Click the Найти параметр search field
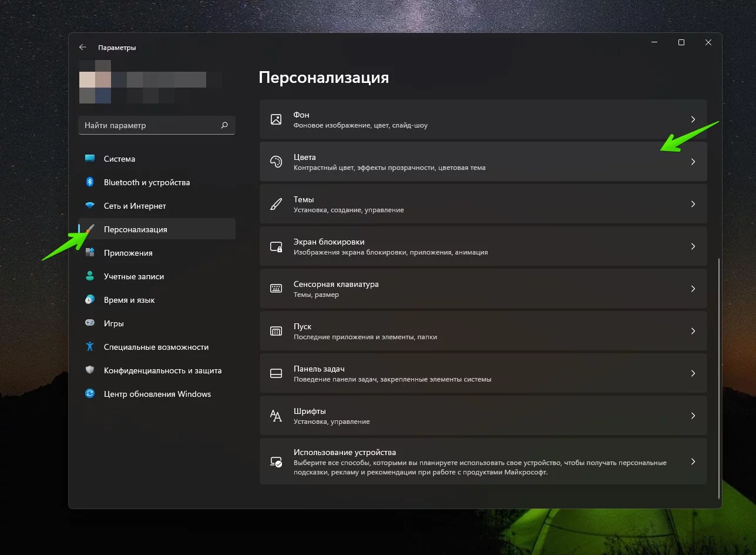This screenshot has width=756, height=555. tap(157, 125)
